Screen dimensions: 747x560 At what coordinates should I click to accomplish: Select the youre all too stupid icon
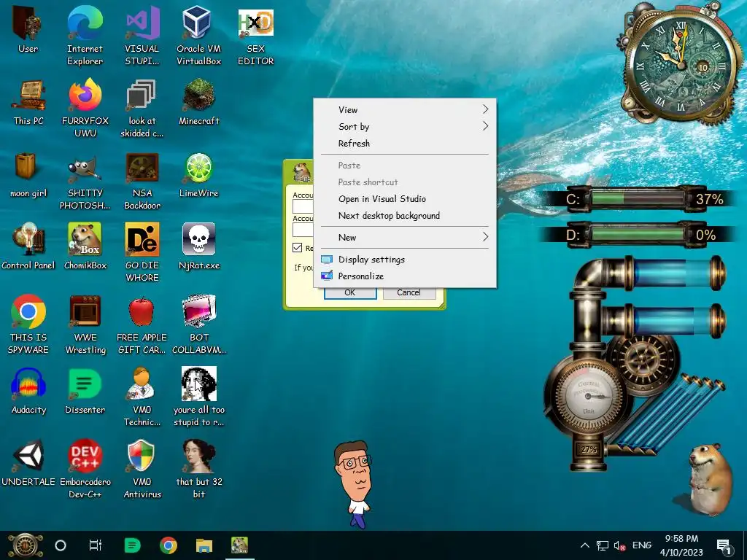point(198,397)
